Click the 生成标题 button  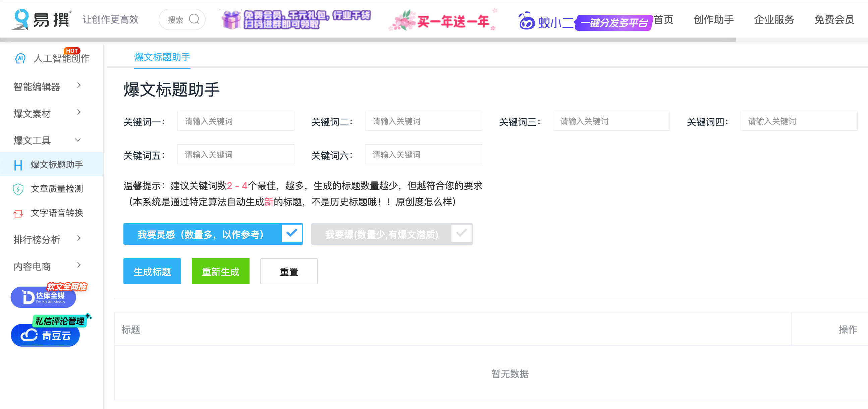152,271
